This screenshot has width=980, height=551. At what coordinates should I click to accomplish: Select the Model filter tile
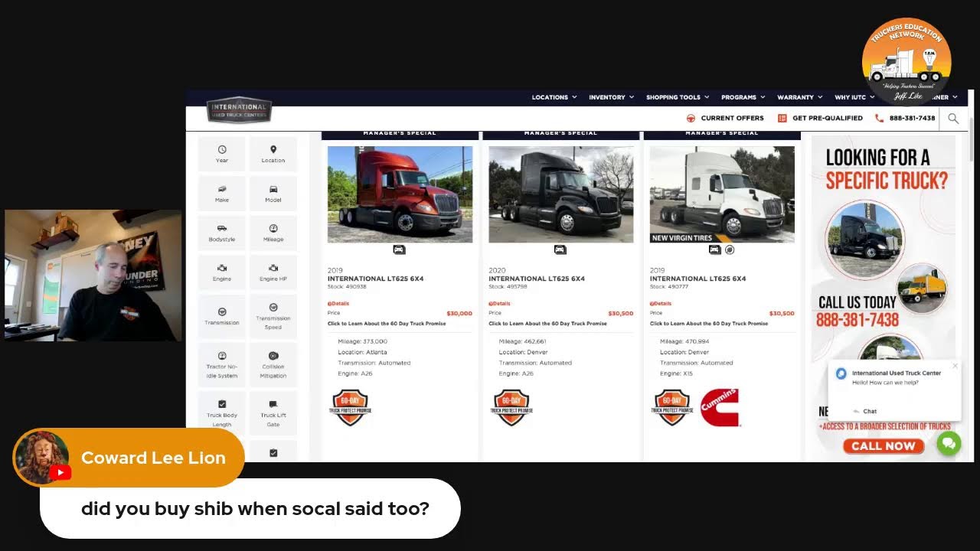273,194
